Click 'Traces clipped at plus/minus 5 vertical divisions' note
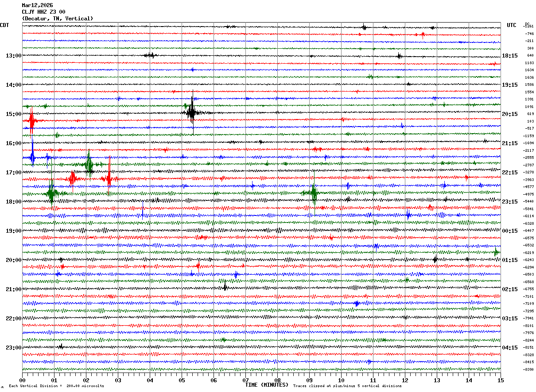The width and height of the screenshot is (536, 392). [347, 386]
